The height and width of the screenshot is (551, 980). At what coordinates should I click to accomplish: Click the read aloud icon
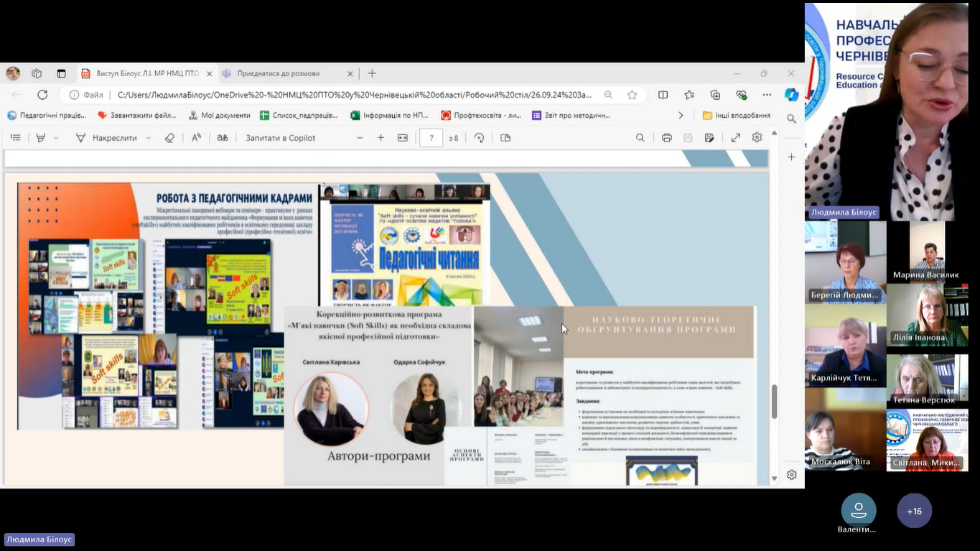click(196, 138)
